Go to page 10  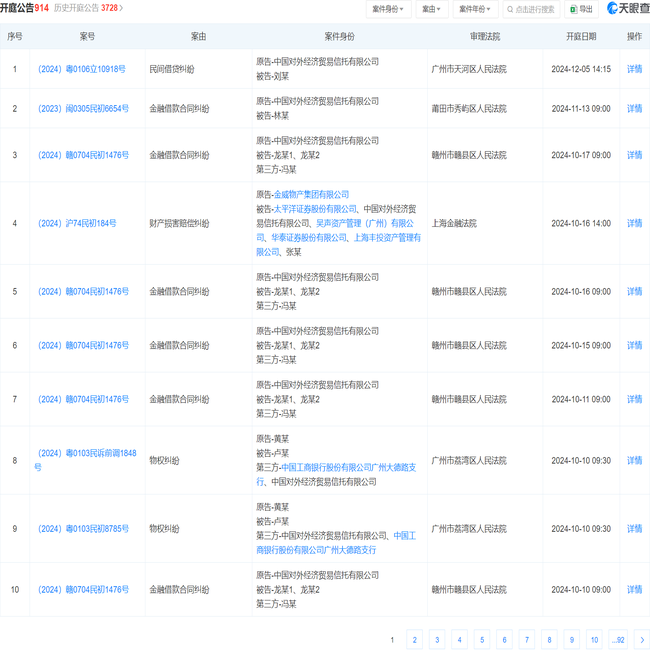click(x=594, y=640)
